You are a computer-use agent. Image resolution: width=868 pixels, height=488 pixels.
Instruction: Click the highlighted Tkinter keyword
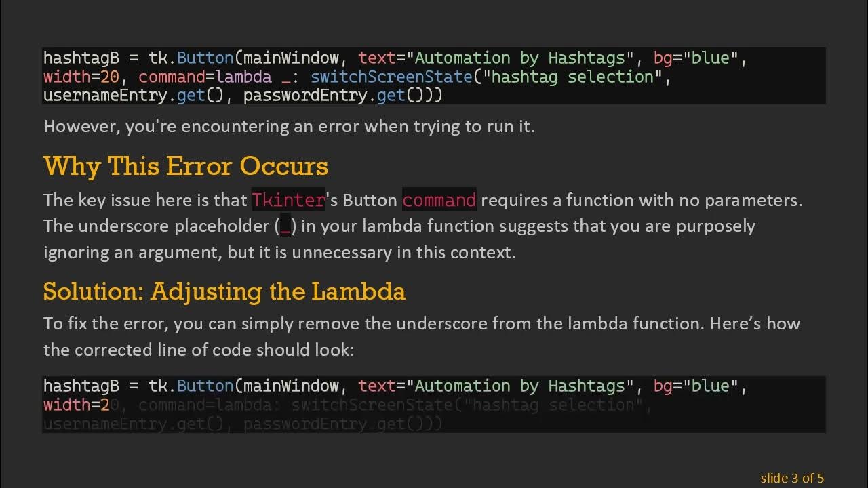click(288, 200)
